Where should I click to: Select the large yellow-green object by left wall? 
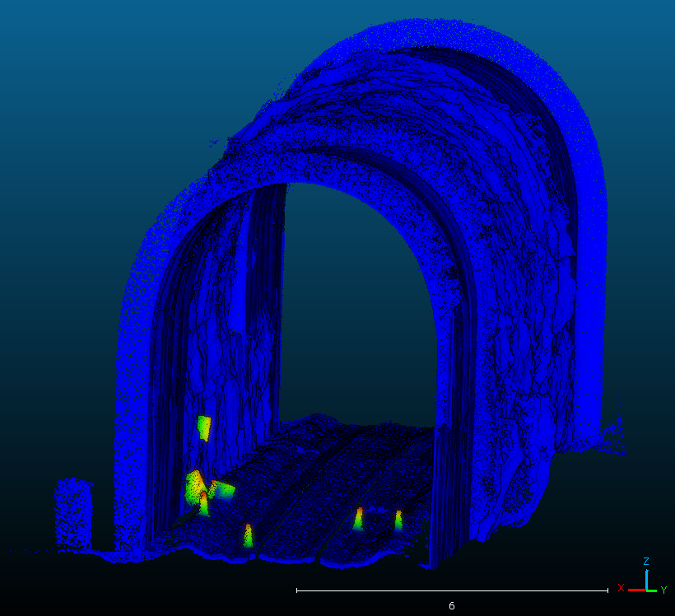point(194,486)
